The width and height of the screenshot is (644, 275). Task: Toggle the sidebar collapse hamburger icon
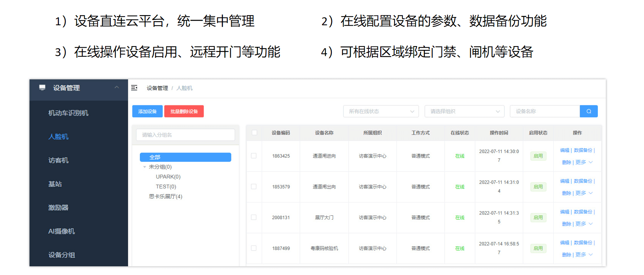[x=134, y=88]
